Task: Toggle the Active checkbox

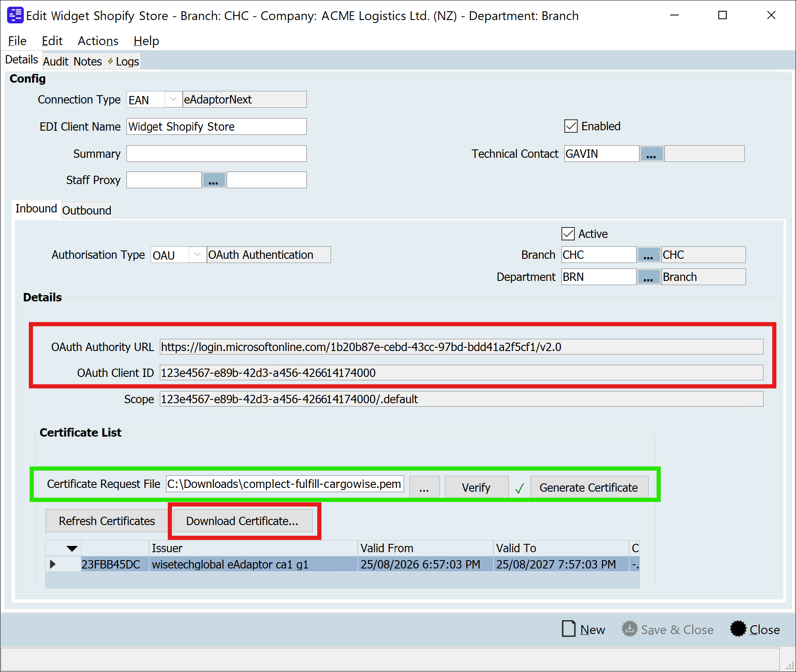Action: pyautogui.click(x=568, y=234)
